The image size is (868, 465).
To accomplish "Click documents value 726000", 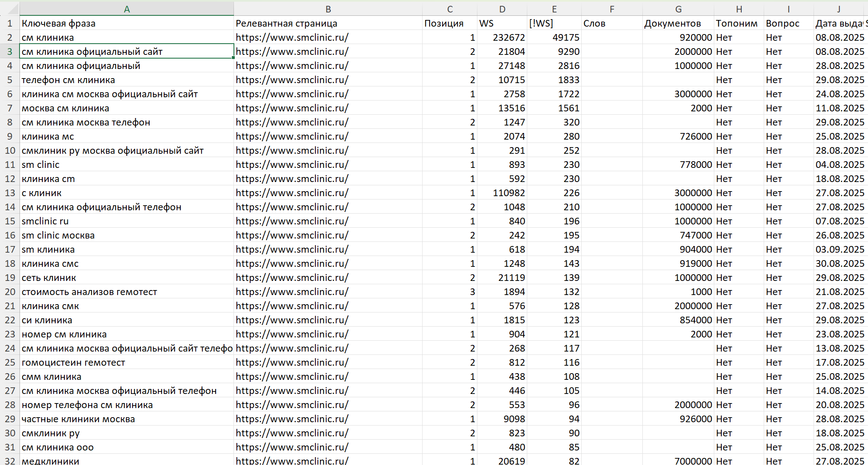I will pos(678,136).
